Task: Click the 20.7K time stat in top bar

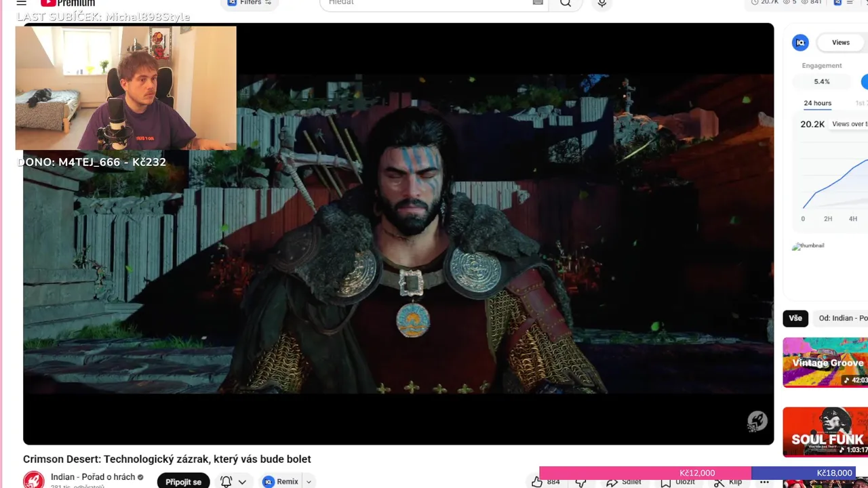Action: point(765,3)
